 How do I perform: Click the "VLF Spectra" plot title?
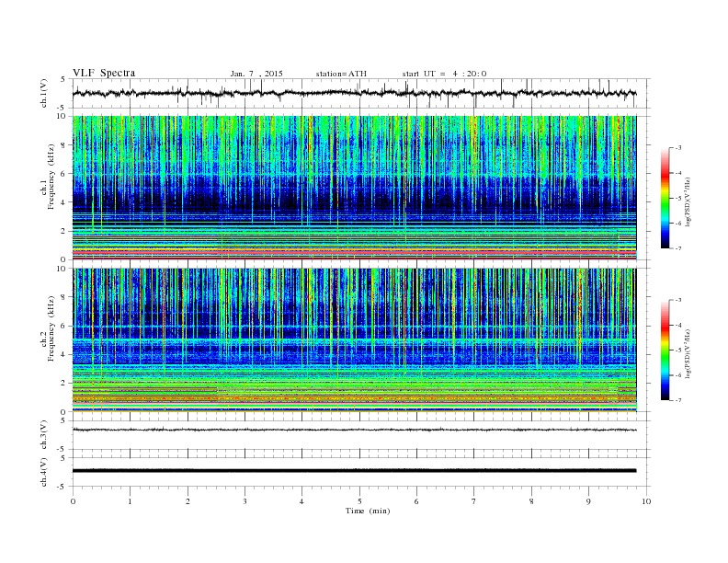pyautogui.click(x=104, y=73)
